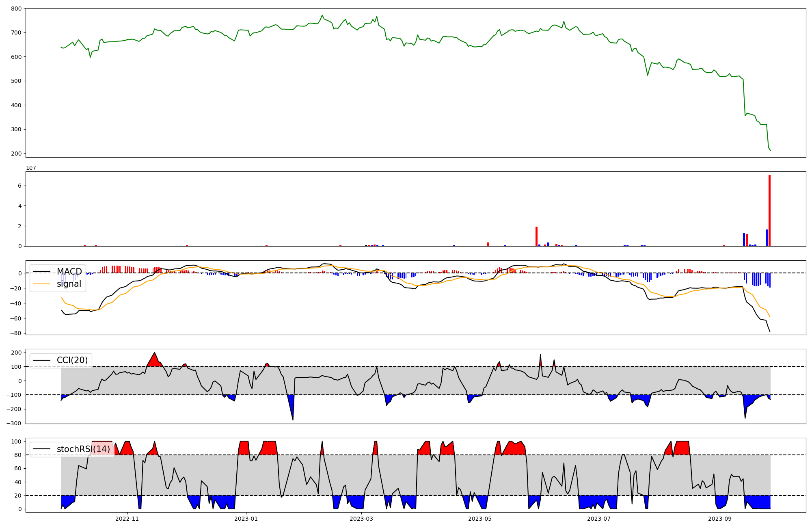Click the stochRSI(14) legend label
This screenshot has width=812, height=528.
(83, 449)
